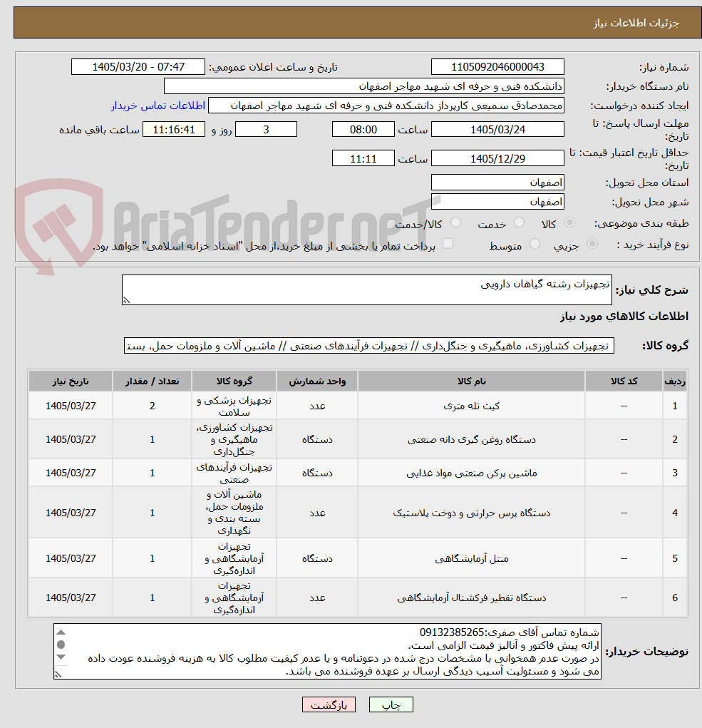Click quantity 2 in the کیت تله متری row
The width and height of the screenshot is (702, 728).
coord(153,406)
